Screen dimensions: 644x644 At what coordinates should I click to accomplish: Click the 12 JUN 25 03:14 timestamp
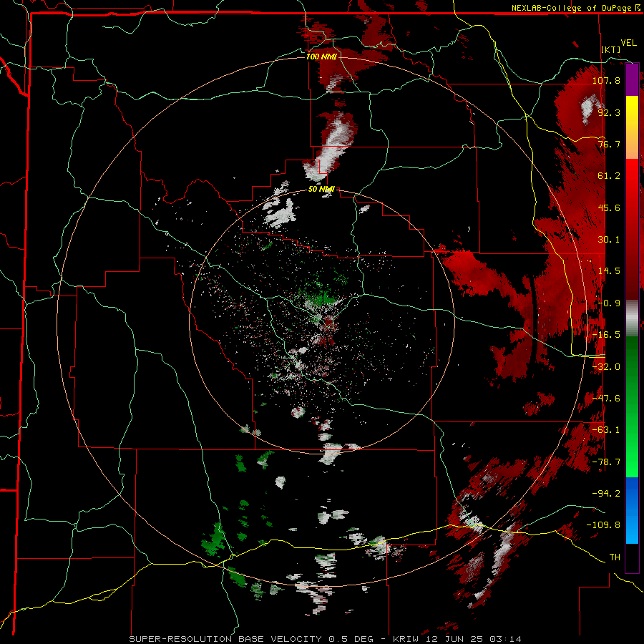[x=472, y=639]
